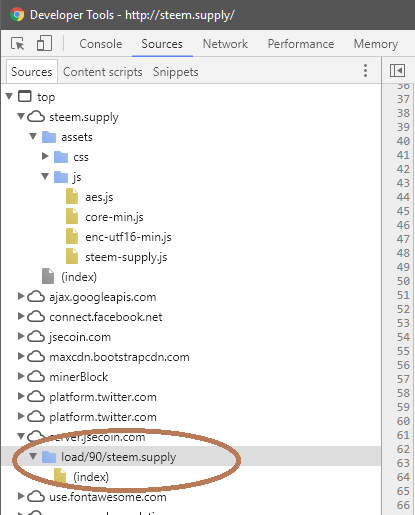Viewport: 415px width, 515px height.
Task: Click the use.fontawesome.com cloud icon
Action: 36,497
